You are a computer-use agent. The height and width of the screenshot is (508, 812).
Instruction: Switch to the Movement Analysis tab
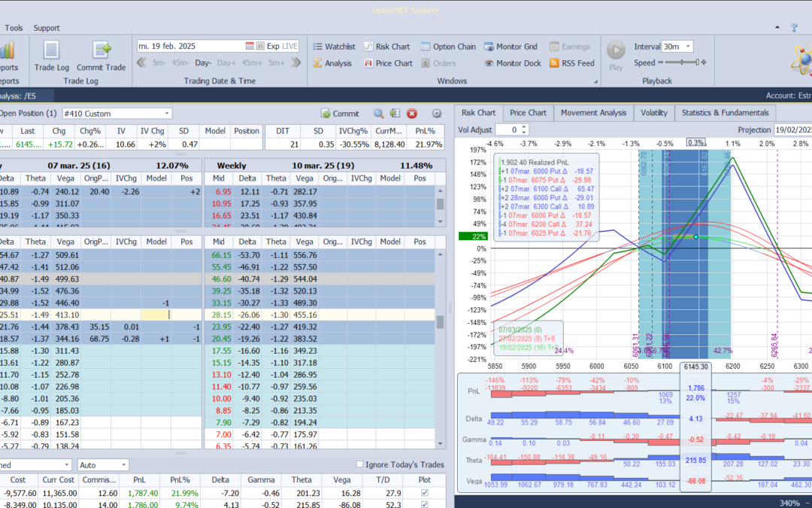[x=593, y=113]
